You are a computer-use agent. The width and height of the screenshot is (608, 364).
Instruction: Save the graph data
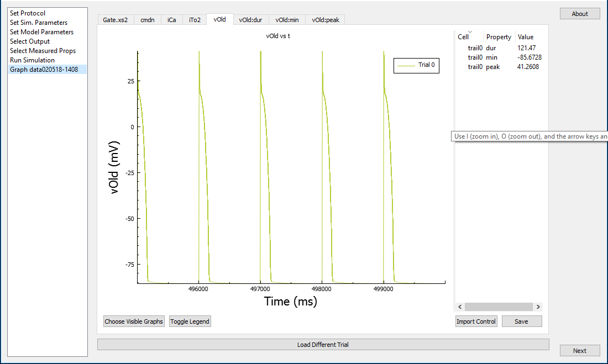(522, 321)
